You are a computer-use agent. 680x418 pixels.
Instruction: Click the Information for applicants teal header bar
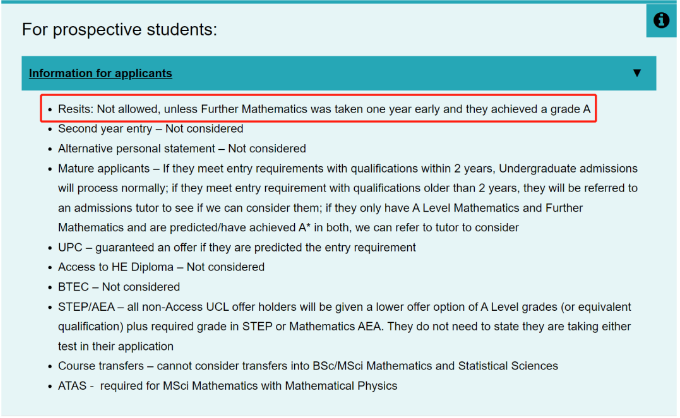coord(339,73)
